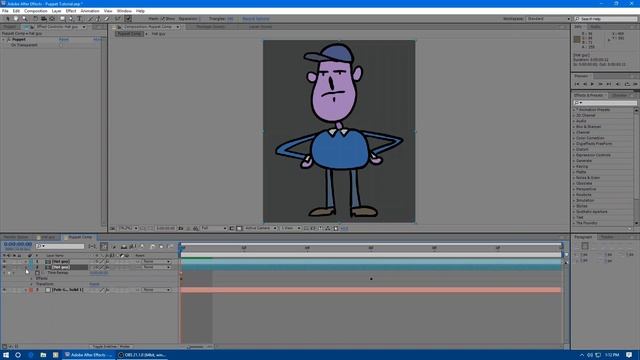This screenshot has height=360, width=640.
Task: Toggle audio mute in Preview panel
Action: pos(618,84)
